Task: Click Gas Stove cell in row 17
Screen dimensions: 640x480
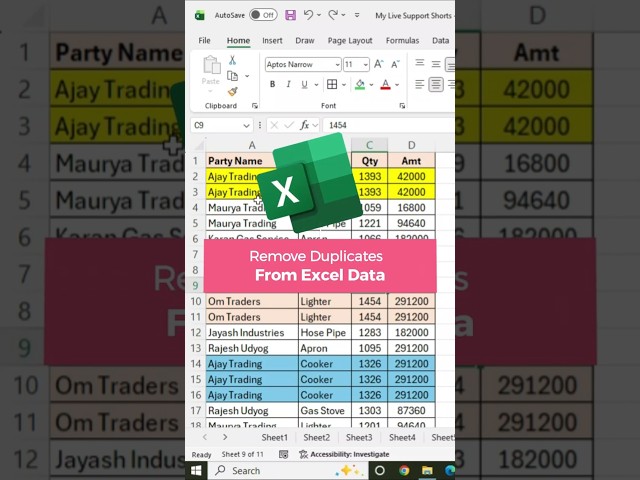Action: pos(324,411)
